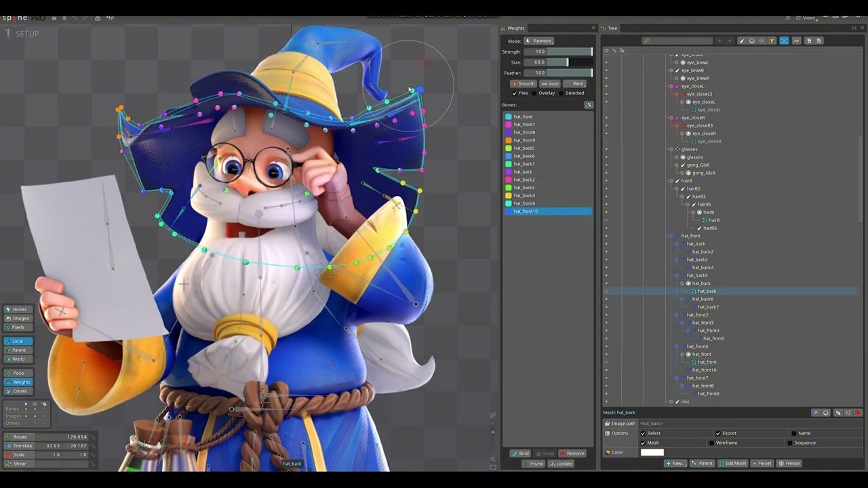Toggle the yellow filter icon in Tree toolbar
Screen dimensions: 868x488
[771, 41]
